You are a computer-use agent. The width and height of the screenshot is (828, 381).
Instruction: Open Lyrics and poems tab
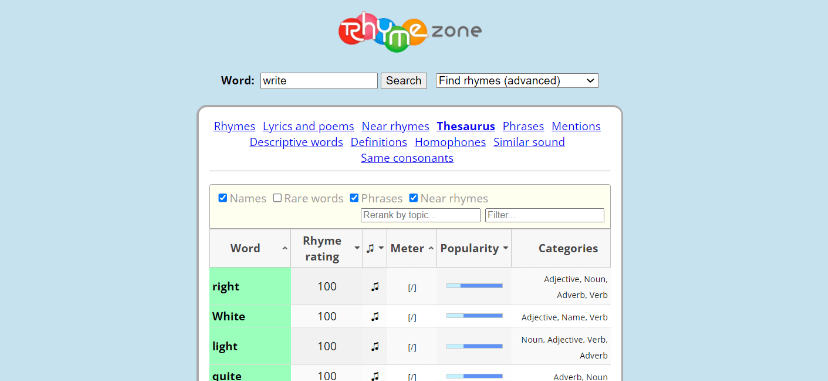(x=308, y=126)
